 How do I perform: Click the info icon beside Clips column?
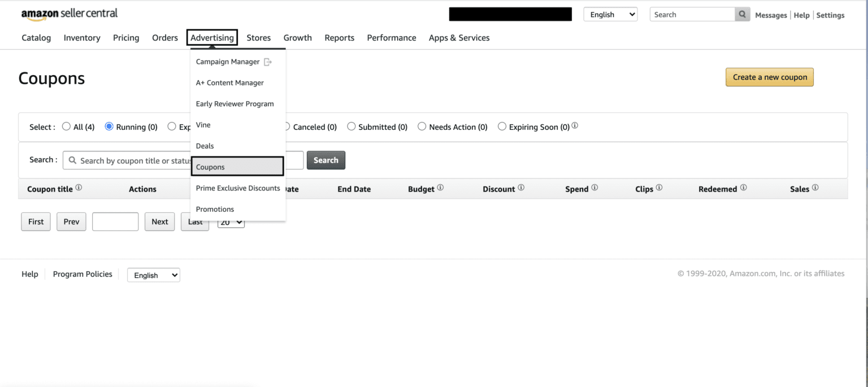pyautogui.click(x=659, y=186)
